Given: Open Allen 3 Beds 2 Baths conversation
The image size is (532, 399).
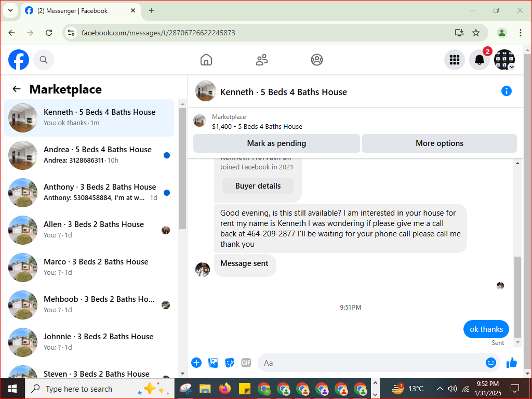Looking at the screenshot, I should tap(89, 230).
